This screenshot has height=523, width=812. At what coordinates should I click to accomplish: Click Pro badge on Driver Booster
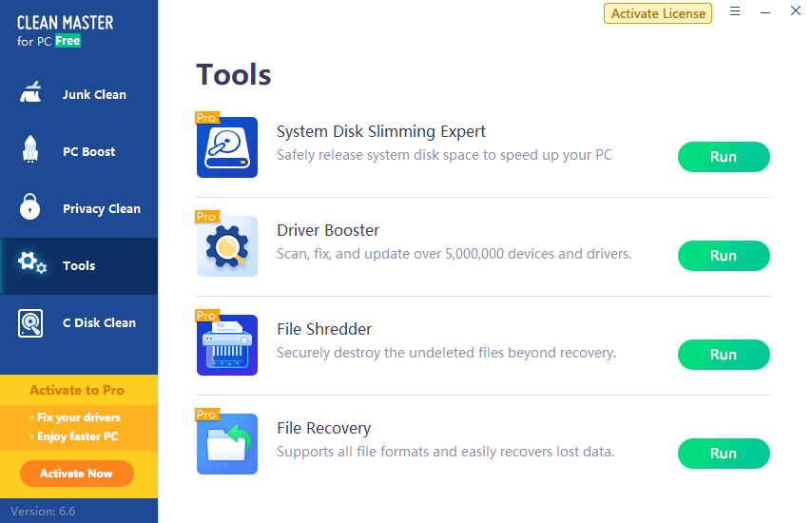point(207,217)
